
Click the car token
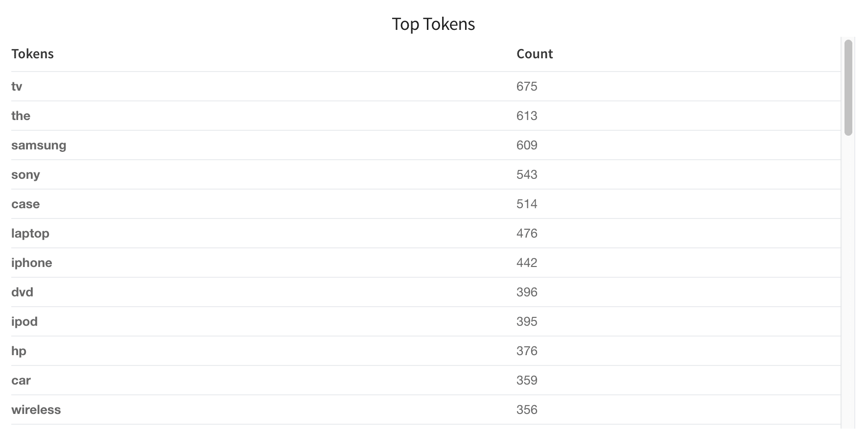pos(21,381)
